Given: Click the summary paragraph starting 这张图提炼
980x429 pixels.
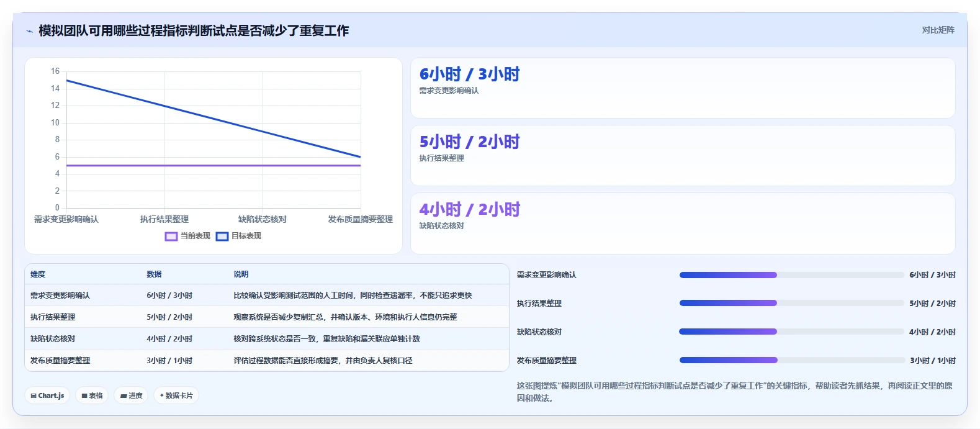Looking at the screenshot, I should coord(735,392).
